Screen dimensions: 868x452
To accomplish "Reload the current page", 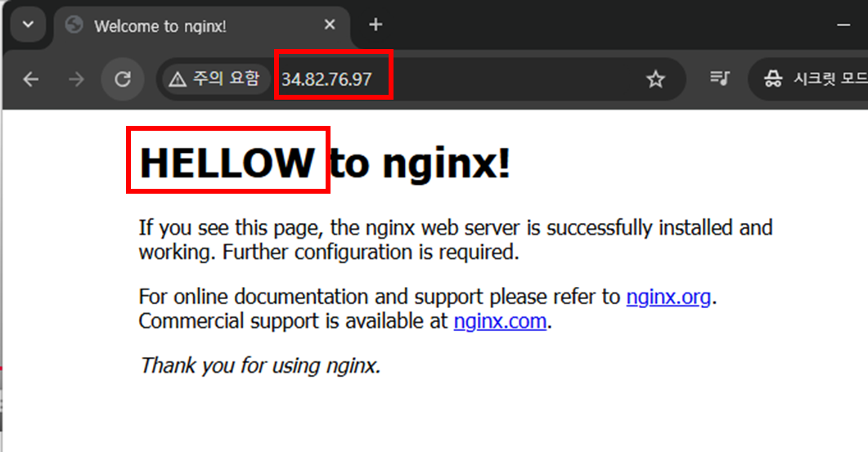I will 123,79.
